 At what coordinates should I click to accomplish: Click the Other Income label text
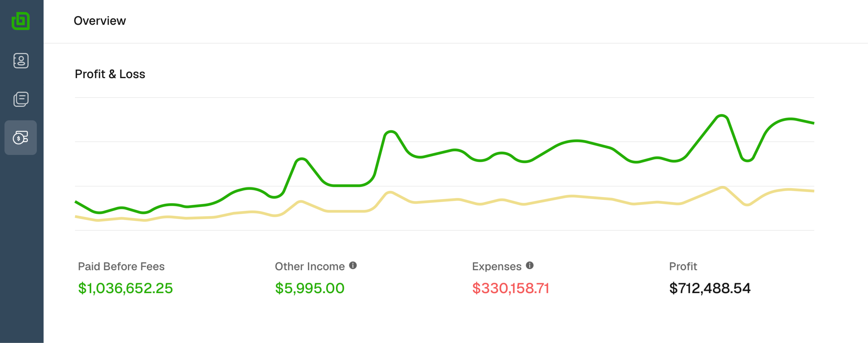(x=310, y=266)
